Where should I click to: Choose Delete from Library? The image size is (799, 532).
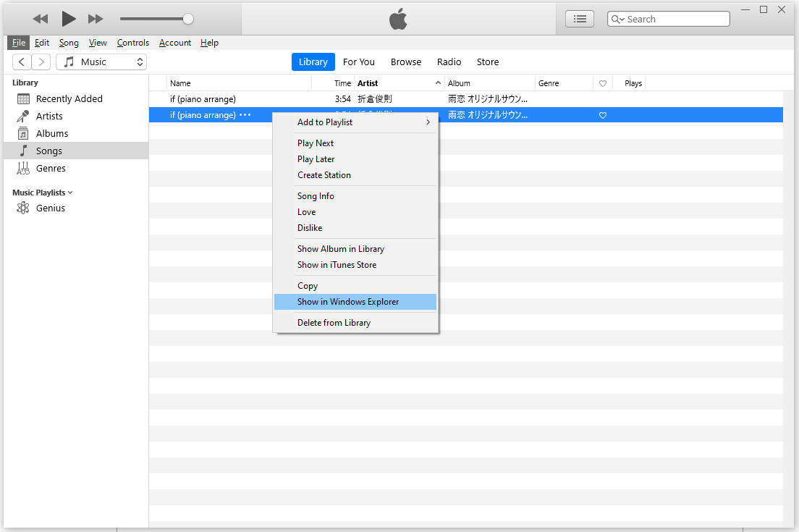(355, 323)
